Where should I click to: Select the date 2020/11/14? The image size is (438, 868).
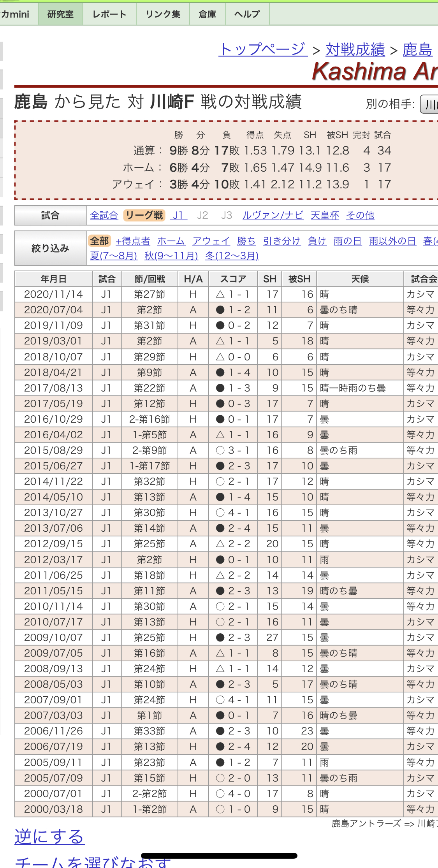pyautogui.click(x=54, y=294)
